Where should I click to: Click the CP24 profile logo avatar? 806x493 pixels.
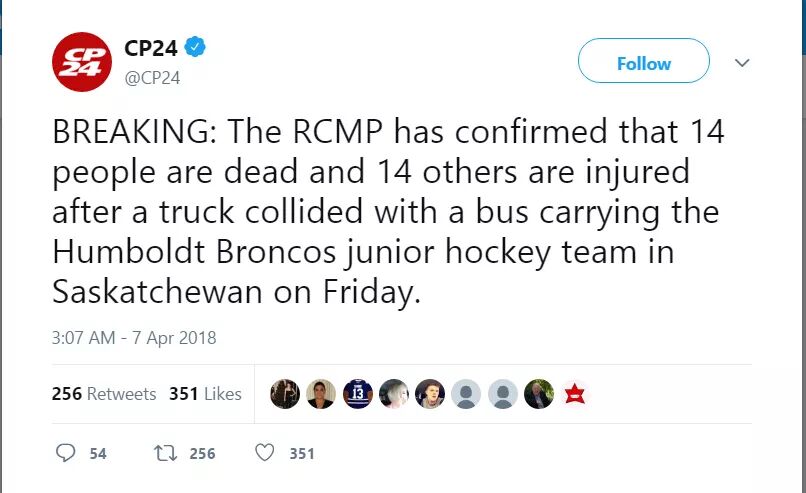tap(82, 62)
